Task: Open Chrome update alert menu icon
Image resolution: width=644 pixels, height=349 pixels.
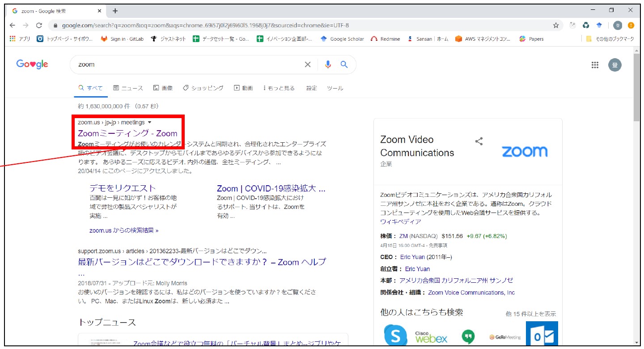Action: coord(631,26)
